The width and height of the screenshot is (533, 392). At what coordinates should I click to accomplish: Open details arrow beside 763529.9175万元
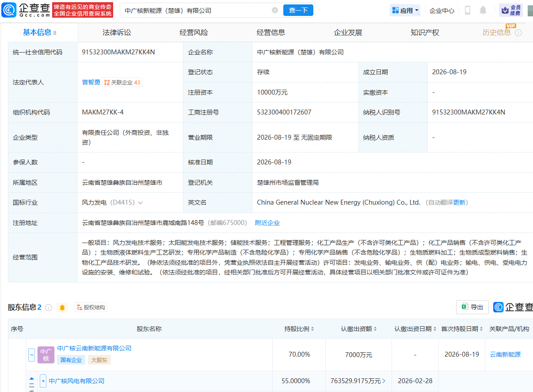[384, 381]
